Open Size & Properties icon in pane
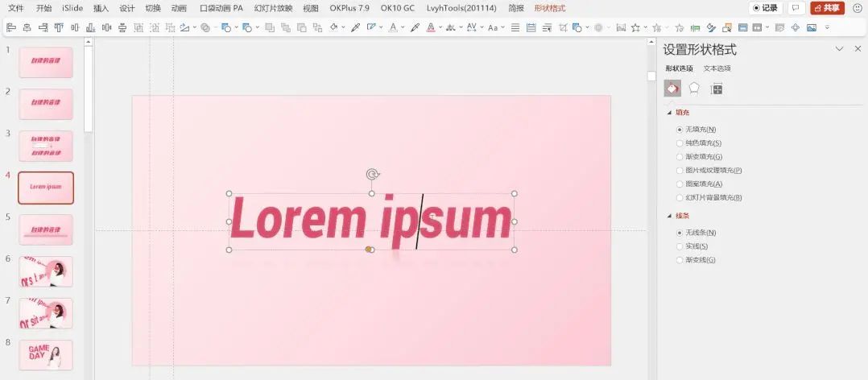The height and width of the screenshot is (380, 868). coord(717,89)
